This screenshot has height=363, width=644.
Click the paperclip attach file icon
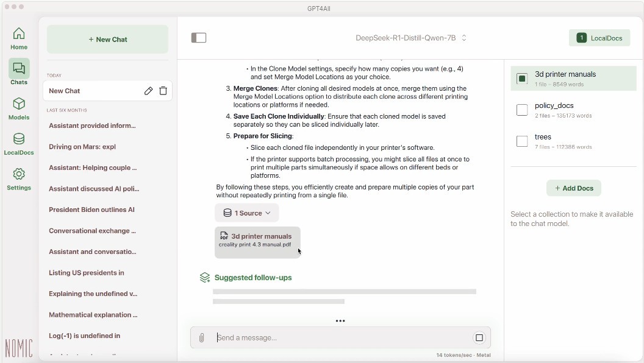[x=202, y=337]
